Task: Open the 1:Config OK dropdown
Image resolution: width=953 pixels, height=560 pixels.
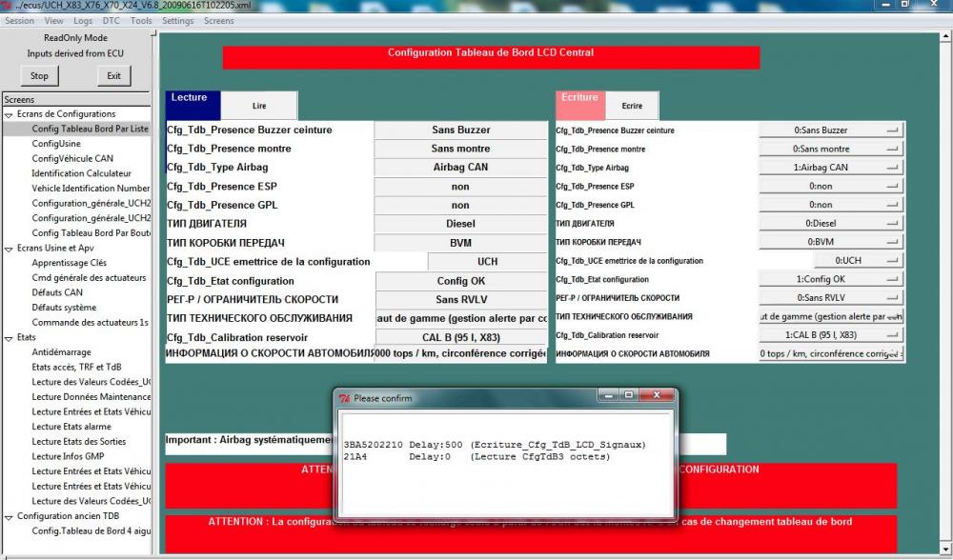Action: (x=831, y=279)
